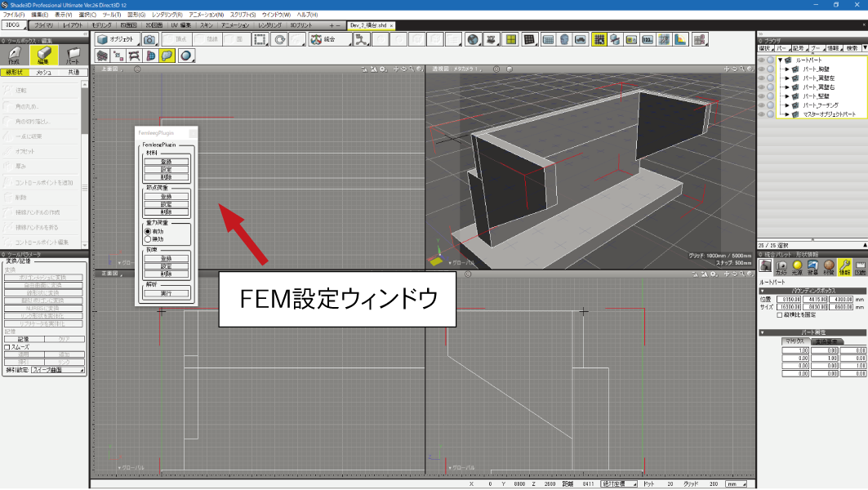Click 実行 button under 解析

[166, 293]
